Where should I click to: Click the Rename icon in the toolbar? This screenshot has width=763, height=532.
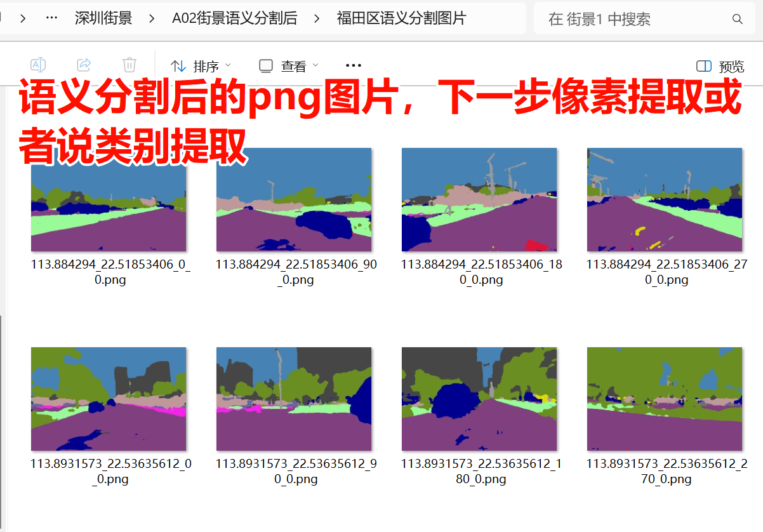click(x=39, y=64)
